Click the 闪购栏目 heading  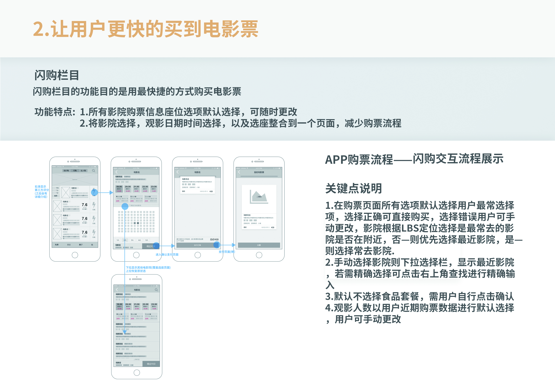57,75
